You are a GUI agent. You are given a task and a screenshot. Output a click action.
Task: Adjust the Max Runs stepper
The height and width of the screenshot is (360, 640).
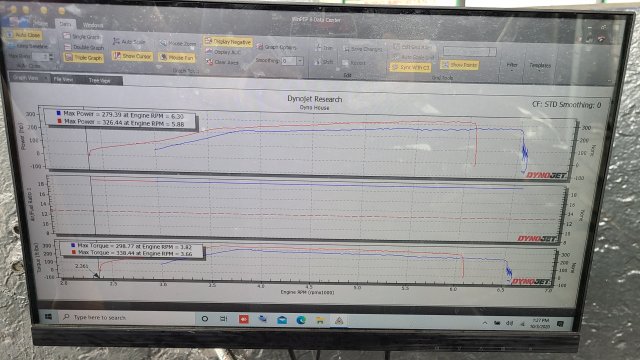click(51, 57)
